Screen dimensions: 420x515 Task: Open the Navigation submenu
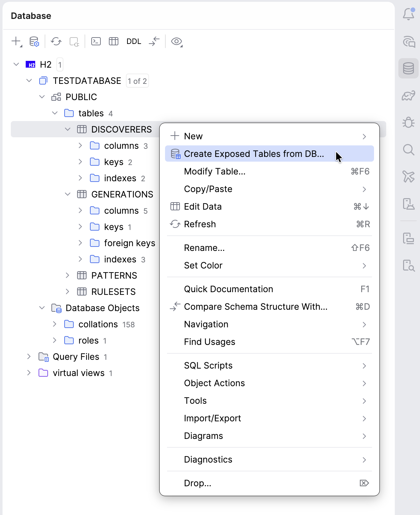(270, 324)
